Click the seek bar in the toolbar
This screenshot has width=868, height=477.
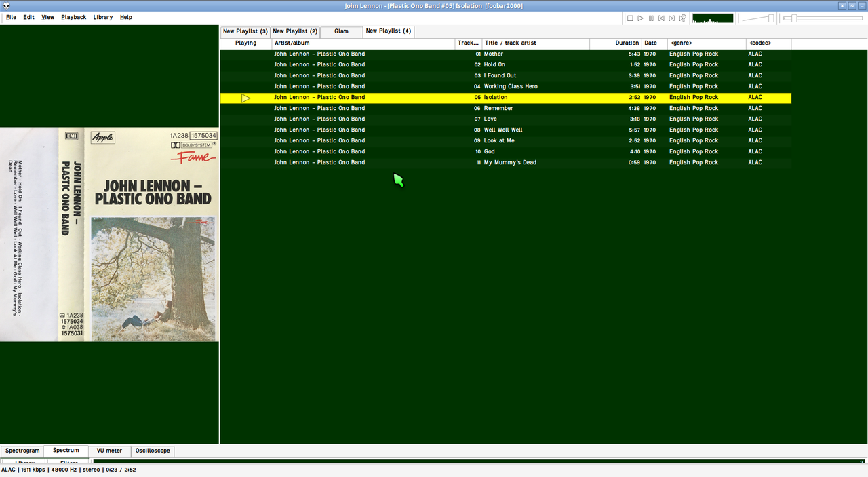click(824, 18)
